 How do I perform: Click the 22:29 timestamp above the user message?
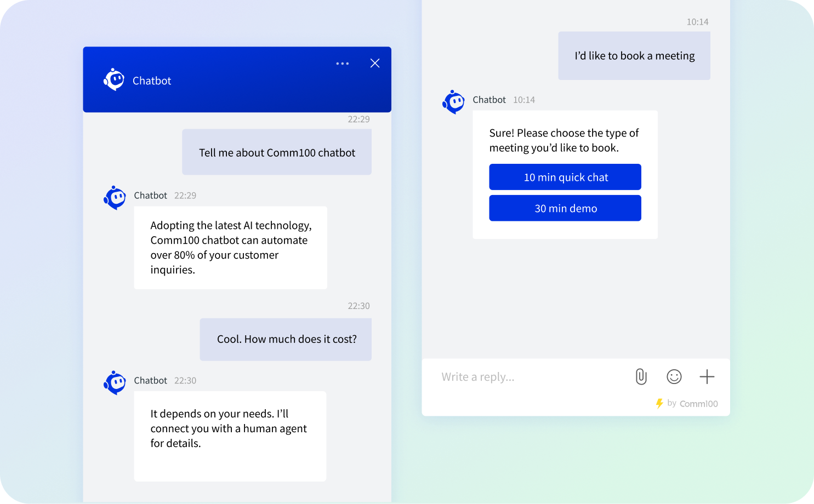pos(358,119)
